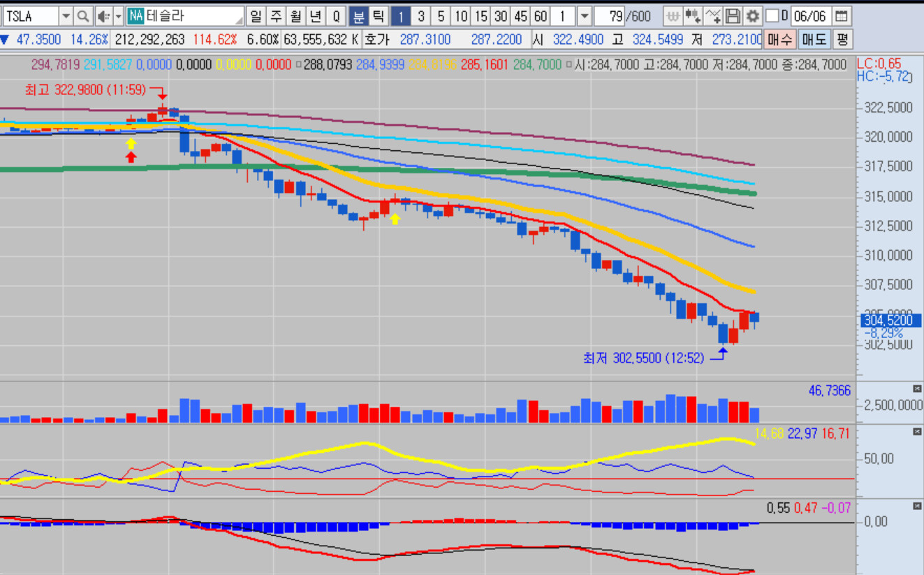924x575 pixels.
Task: Click the volume indicator value 46.7366
Action: pos(830,391)
